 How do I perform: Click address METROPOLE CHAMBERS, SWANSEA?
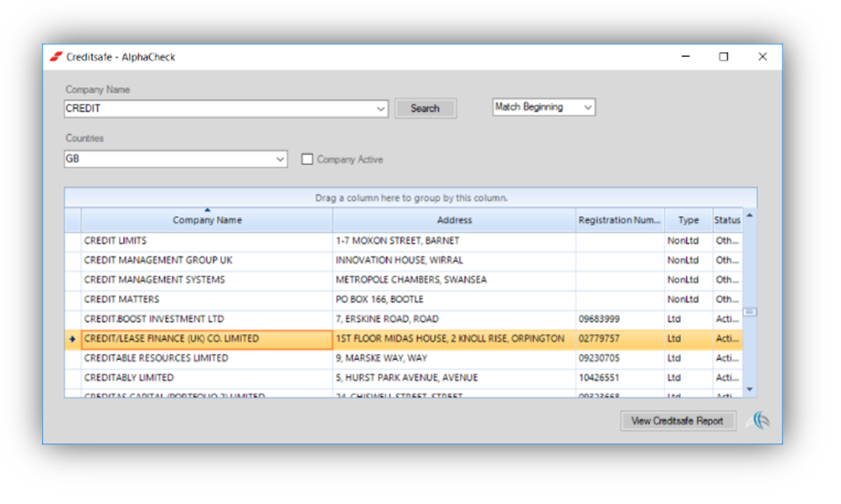pos(410,280)
